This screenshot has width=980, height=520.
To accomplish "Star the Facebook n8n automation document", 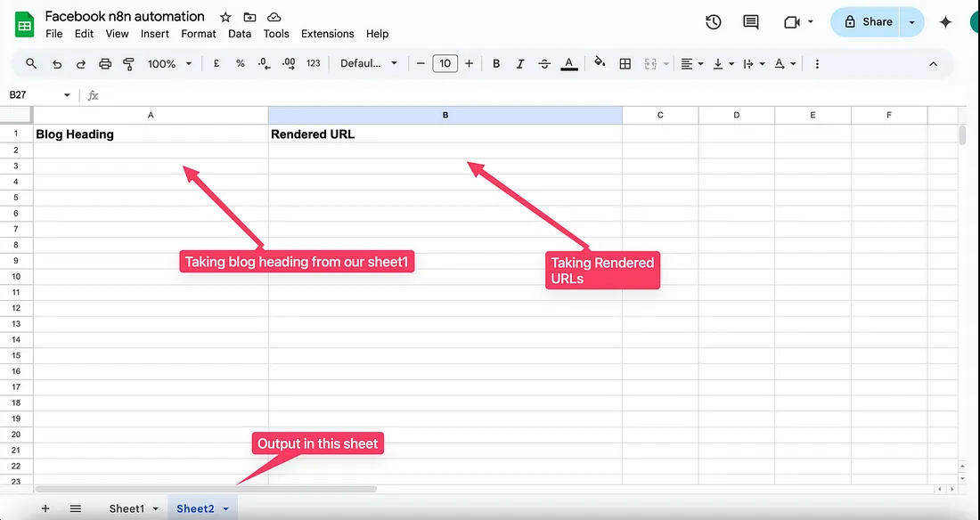I will click(x=225, y=17).
